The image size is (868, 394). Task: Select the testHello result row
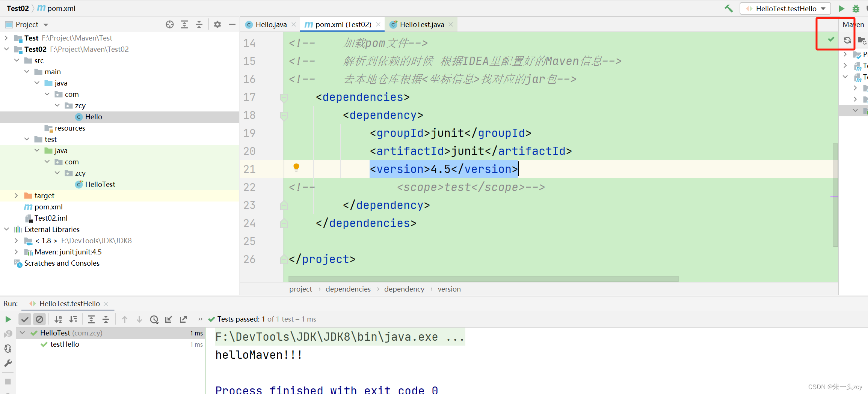(111, 344)
